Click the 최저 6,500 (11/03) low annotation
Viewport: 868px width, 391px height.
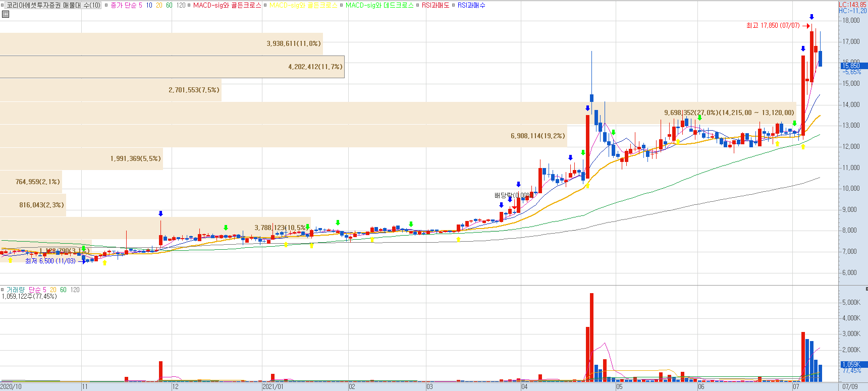[x=50, y=261]
